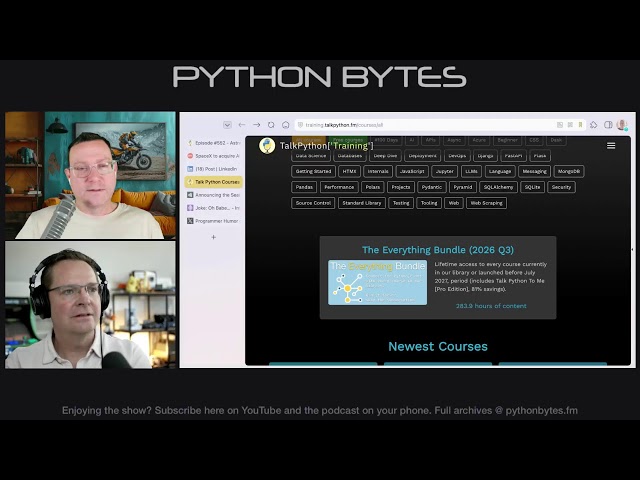Select the Internals tag
The image size is (640, 480).
[x=378, y=171]
